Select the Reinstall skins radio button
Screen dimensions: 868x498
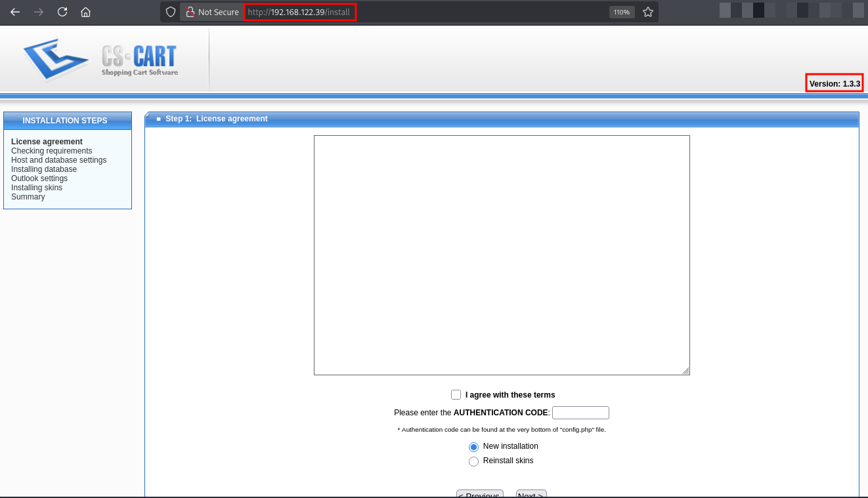click(x=473, y=461)
